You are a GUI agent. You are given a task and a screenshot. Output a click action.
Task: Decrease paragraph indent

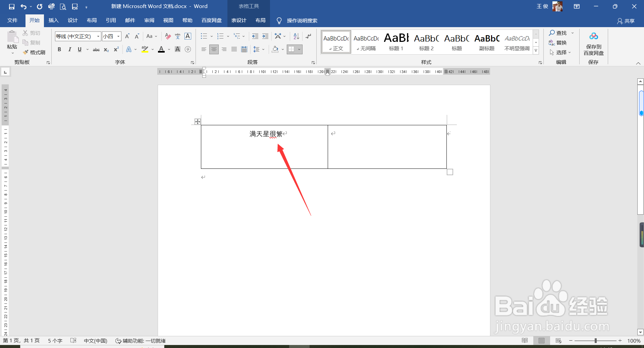255,36
